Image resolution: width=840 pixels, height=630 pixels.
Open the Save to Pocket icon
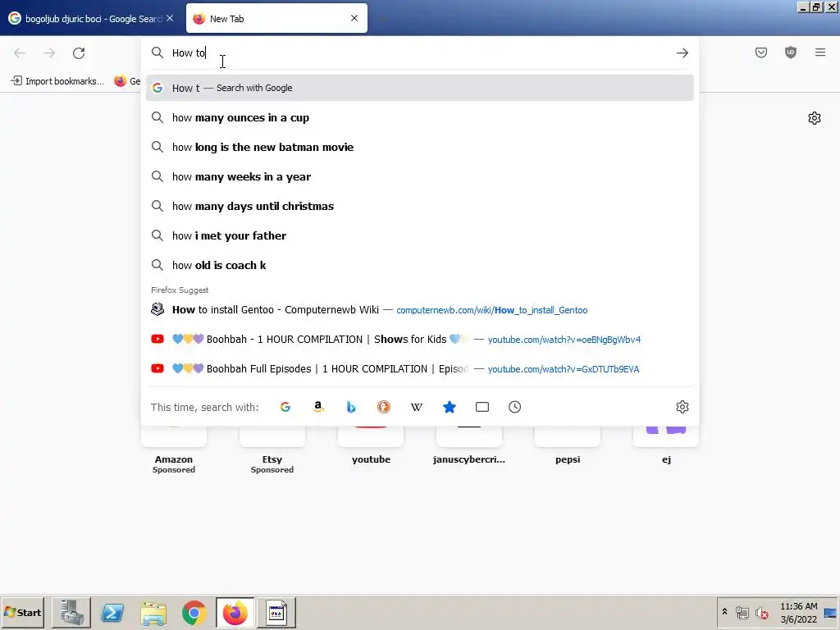point(760,52)
